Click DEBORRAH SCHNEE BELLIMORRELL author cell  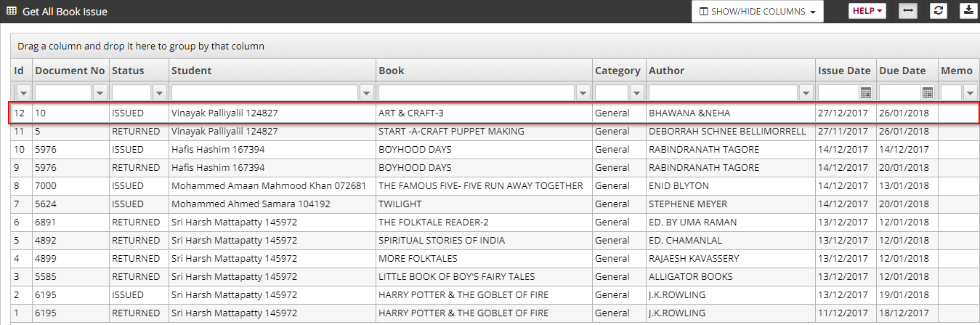(731, 131)
